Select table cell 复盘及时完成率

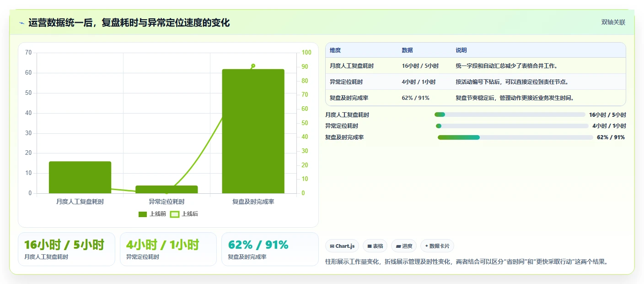(349, 98)
